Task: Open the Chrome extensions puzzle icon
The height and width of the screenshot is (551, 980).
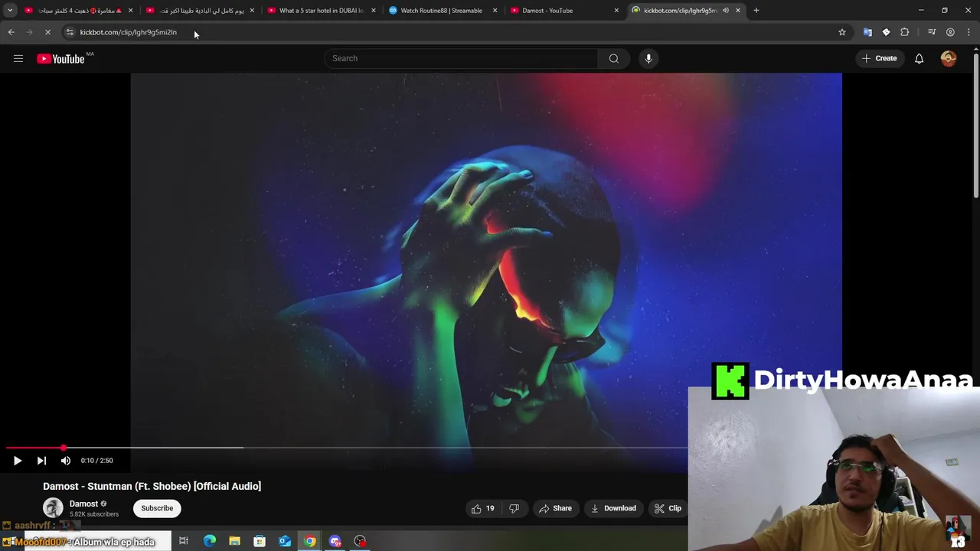Action: (905, 32)
